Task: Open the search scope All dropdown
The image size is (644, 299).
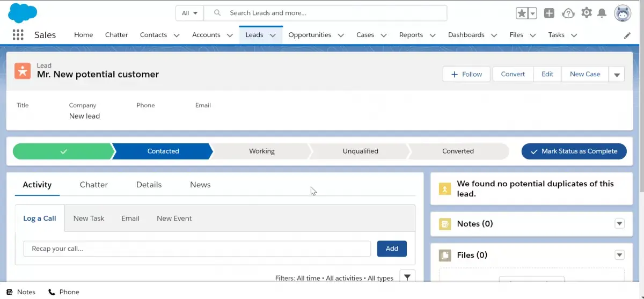Action: [x=189, y=13]
